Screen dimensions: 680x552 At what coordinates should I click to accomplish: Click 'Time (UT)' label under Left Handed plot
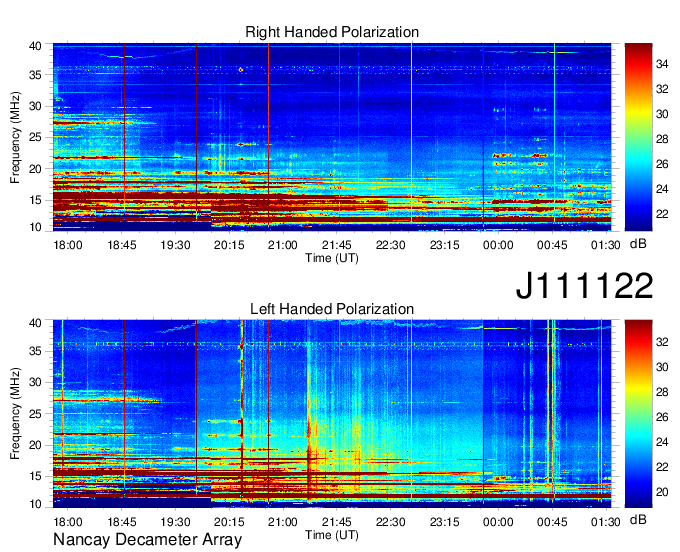pos(332,535)
